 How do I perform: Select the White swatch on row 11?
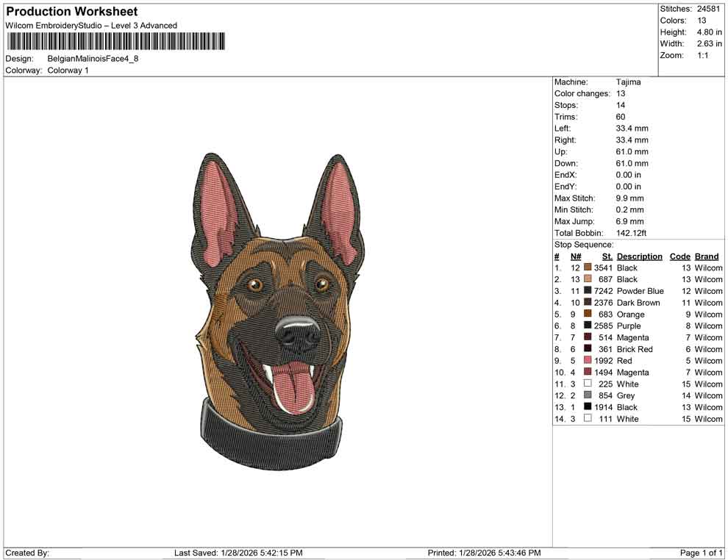pyautogui.click(x=587, y=384)
